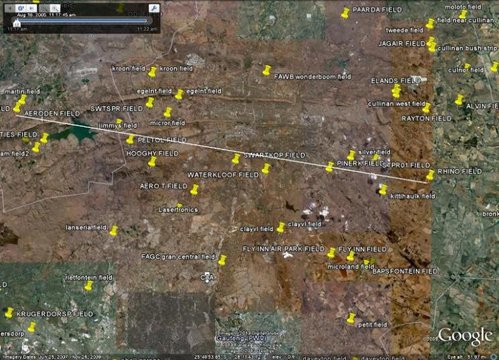
Task: Select the RHINO FIELD placemark pin
Action: click(x=430, y=175)
